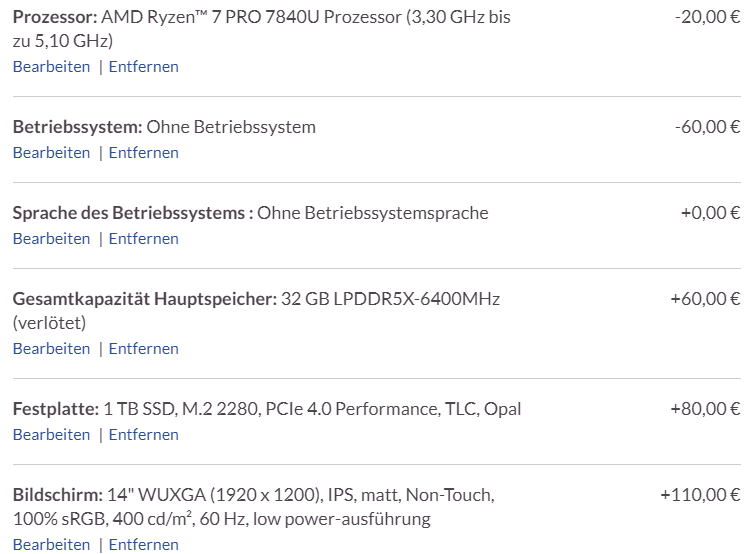
Task: Remove the Betriebssystem item
Action: click(x=143, y=153)
